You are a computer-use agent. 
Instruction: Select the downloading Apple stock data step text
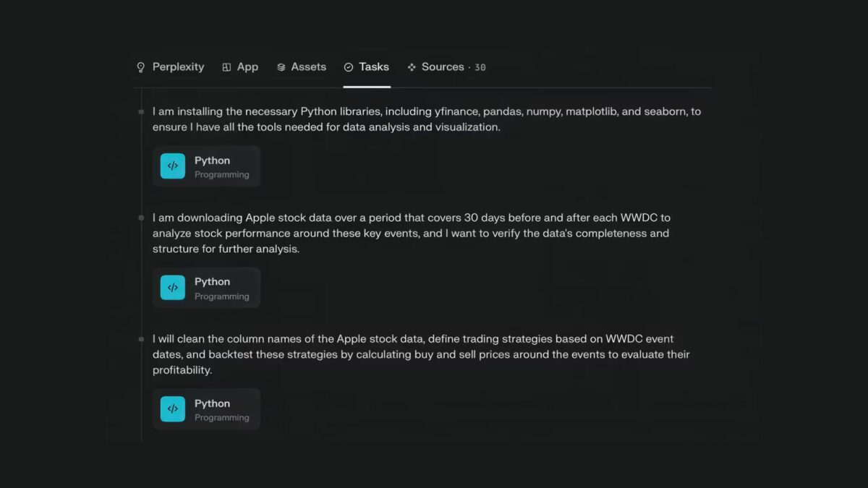coord(411,233)
